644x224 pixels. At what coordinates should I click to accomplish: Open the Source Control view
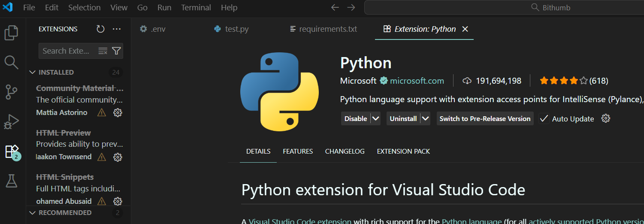coord(12,92)
